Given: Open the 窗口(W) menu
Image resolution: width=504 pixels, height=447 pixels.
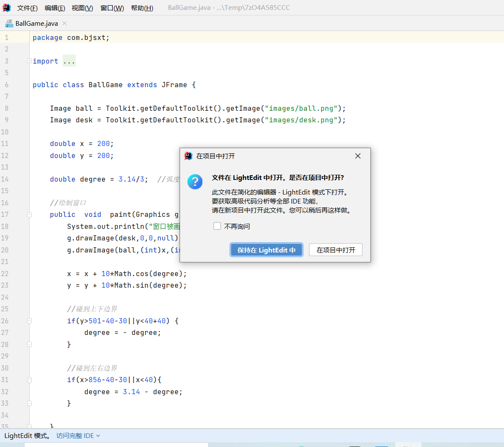Looking at the screenshot, I should (112, 8).
